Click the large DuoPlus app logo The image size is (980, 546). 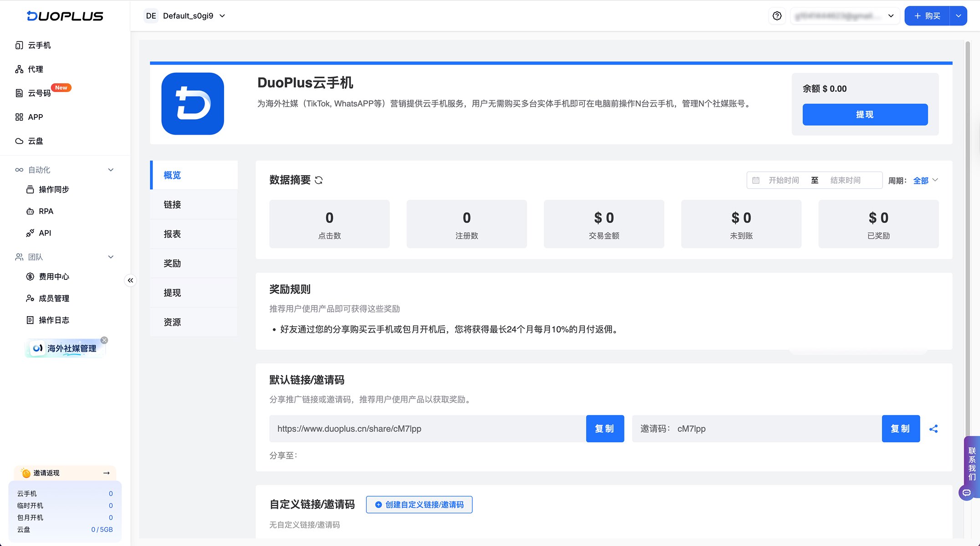tap(193, 104)
